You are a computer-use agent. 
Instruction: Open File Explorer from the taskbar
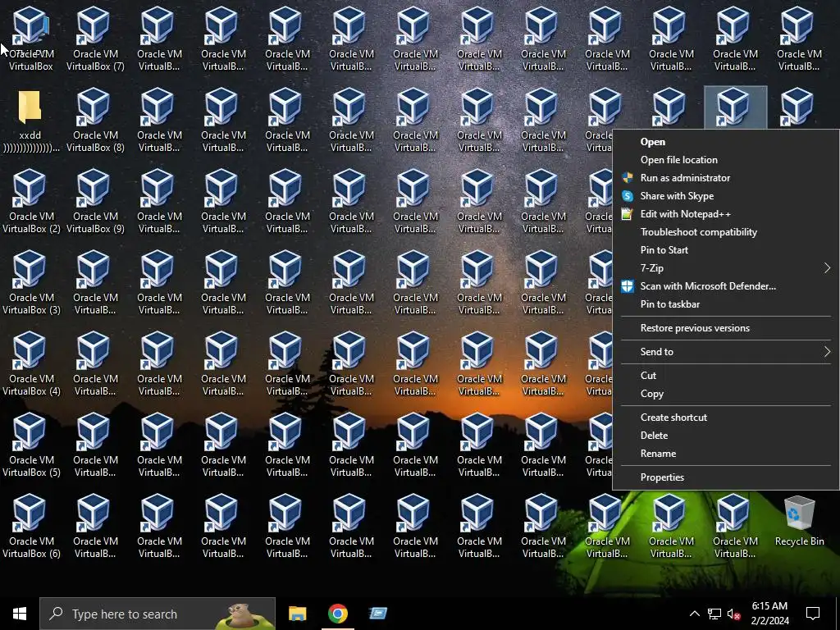pos(297,614)
